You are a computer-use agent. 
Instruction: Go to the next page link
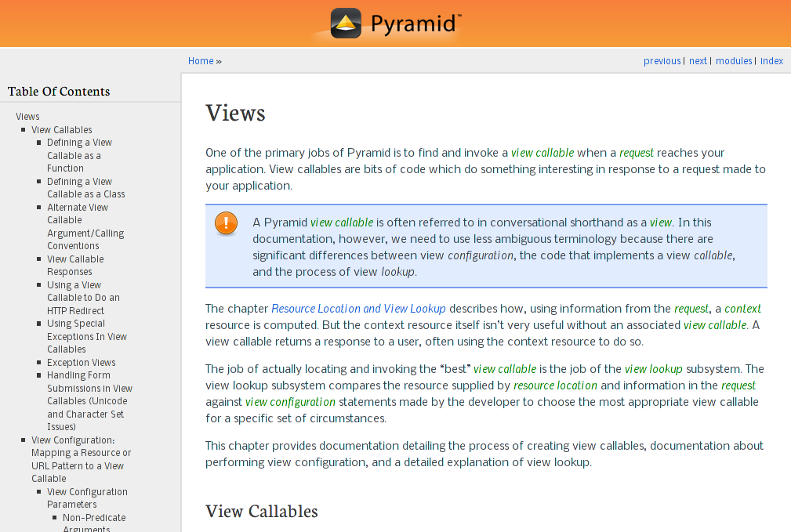(x=698, y=61)
